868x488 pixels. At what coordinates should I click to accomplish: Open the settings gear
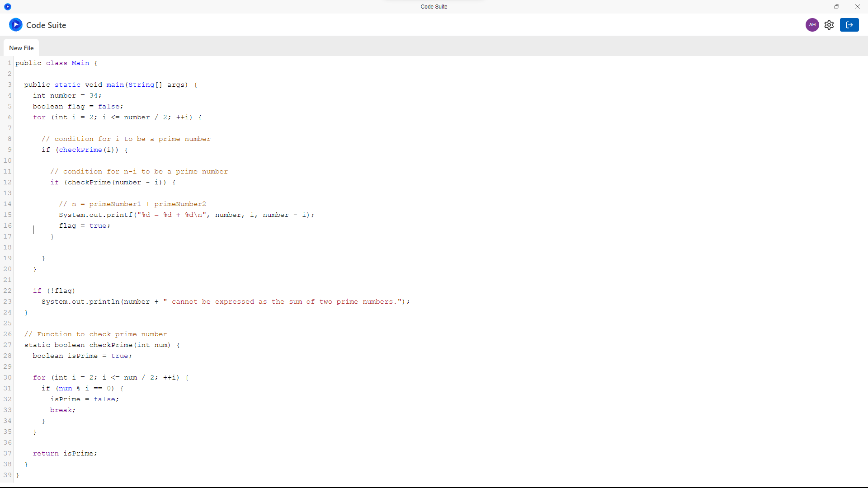pyautogui.click(x=829, y=25)
